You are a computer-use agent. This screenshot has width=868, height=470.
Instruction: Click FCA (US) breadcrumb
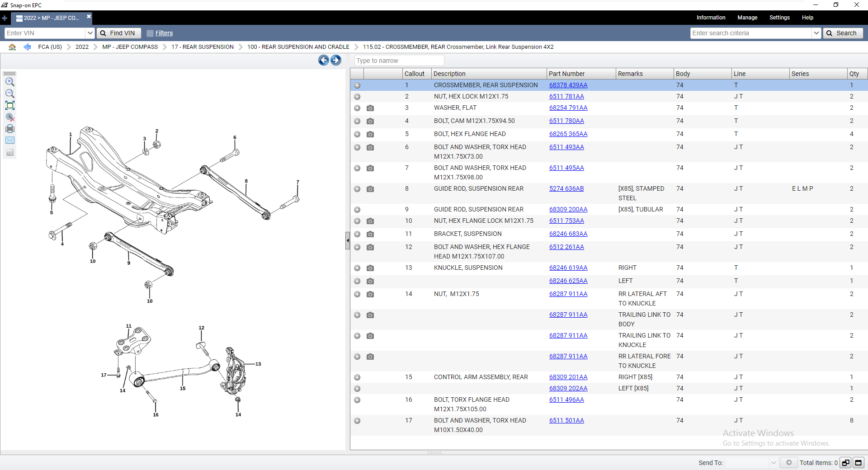click(50, 47)
